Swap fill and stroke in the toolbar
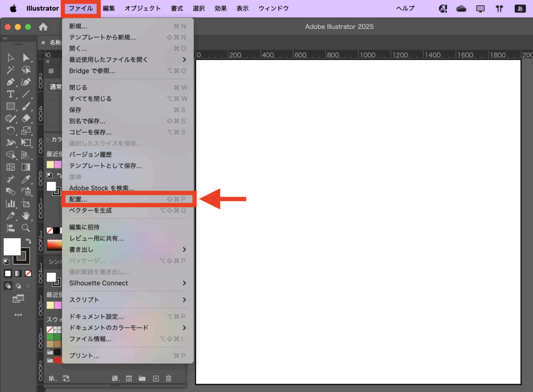 tap(29, 241)
